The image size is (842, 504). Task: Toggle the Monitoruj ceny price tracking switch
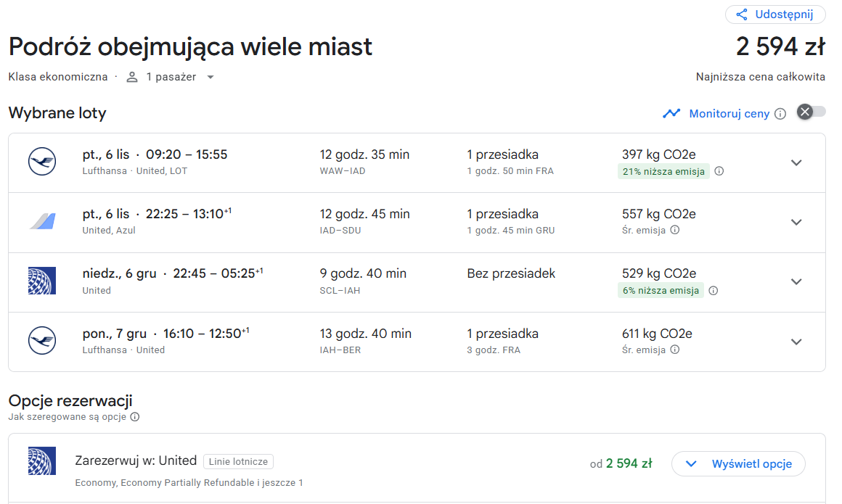pos(811,112)
